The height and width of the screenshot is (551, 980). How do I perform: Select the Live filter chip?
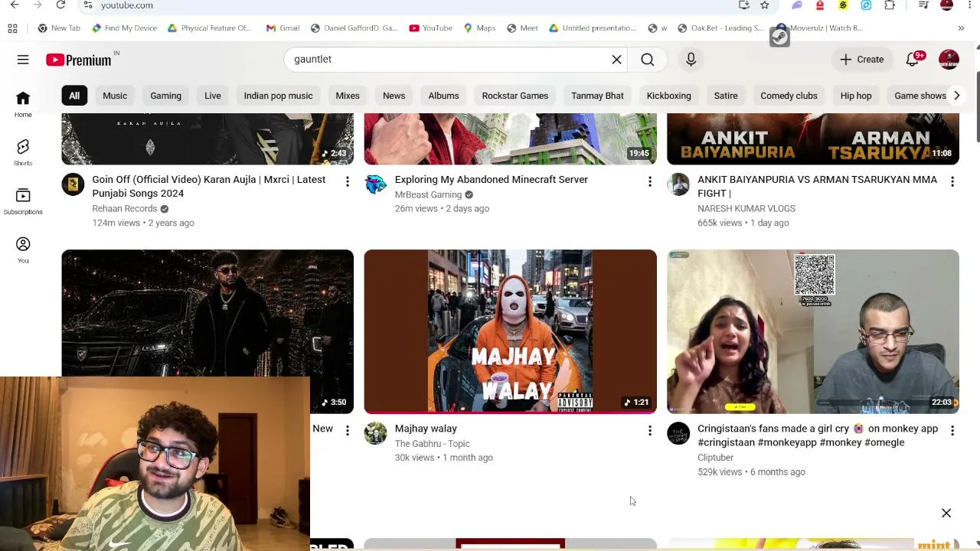(x=213, y=96)
